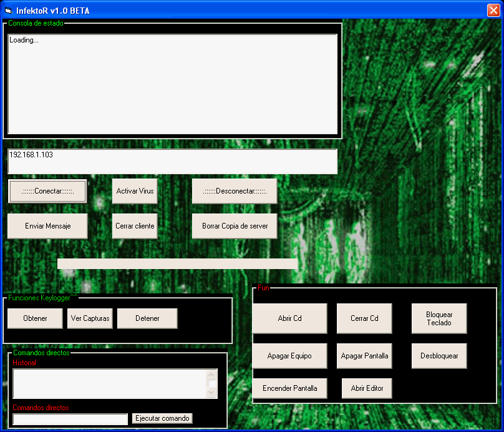Click the Historial scrollbar down arrow
The image size is (504, 432).
(x=211, y=393)
